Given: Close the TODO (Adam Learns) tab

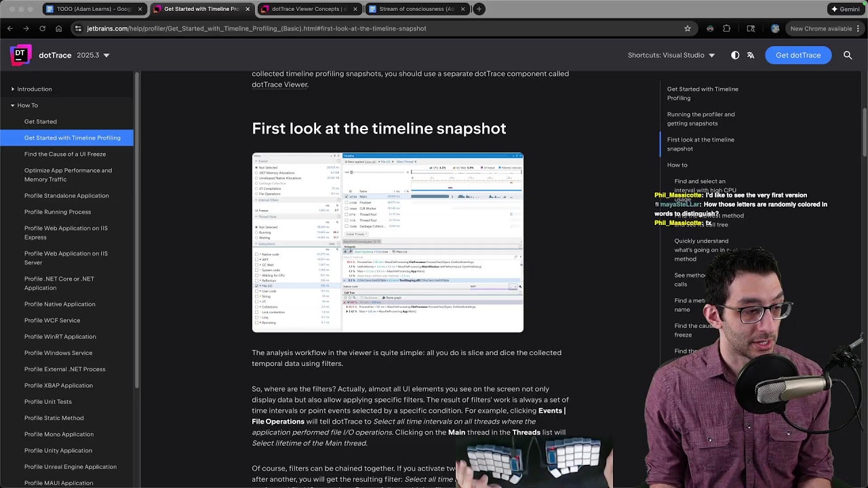Looking at the screenshot, I should tap(140, 9).
